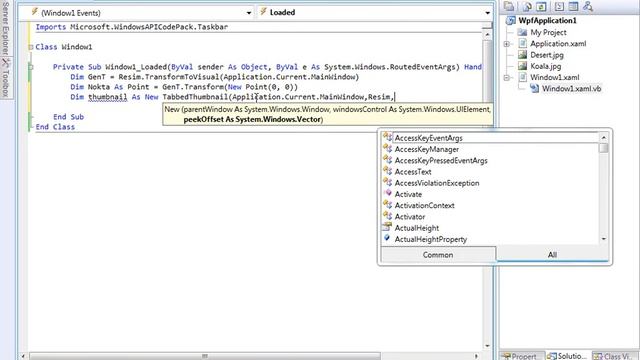Click the editor horizontal scrollbar thumb
This screenshot has width=640, height=360.
click(205, 356)
